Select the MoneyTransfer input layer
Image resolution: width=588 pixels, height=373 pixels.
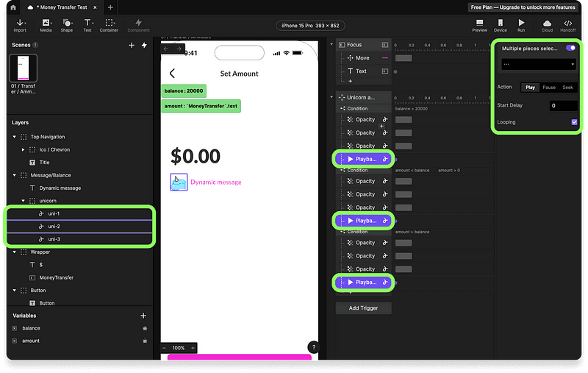coord(57,277)
